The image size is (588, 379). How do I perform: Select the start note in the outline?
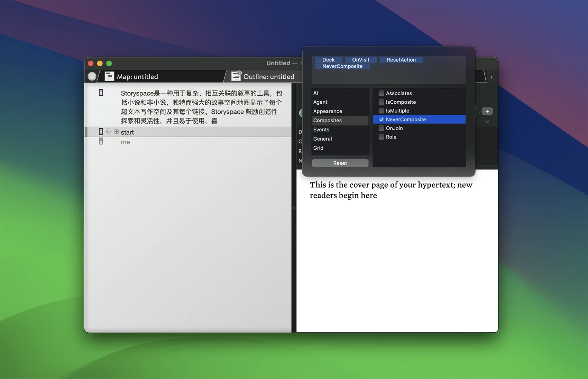click(188, 132)
